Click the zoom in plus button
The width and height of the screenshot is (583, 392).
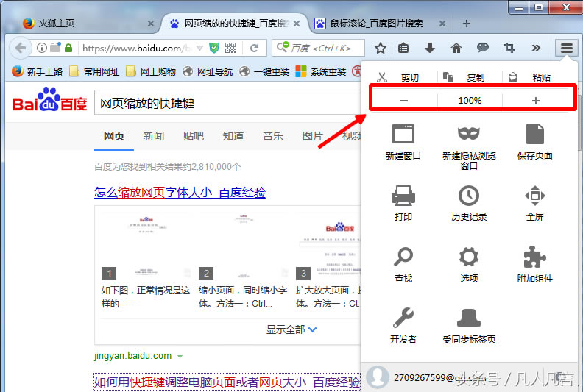pos(535,101)
